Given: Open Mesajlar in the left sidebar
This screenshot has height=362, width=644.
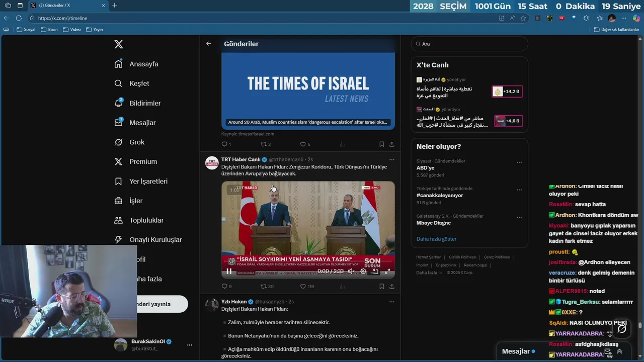Looking at the screenshot, I should [x=135, y=123].
